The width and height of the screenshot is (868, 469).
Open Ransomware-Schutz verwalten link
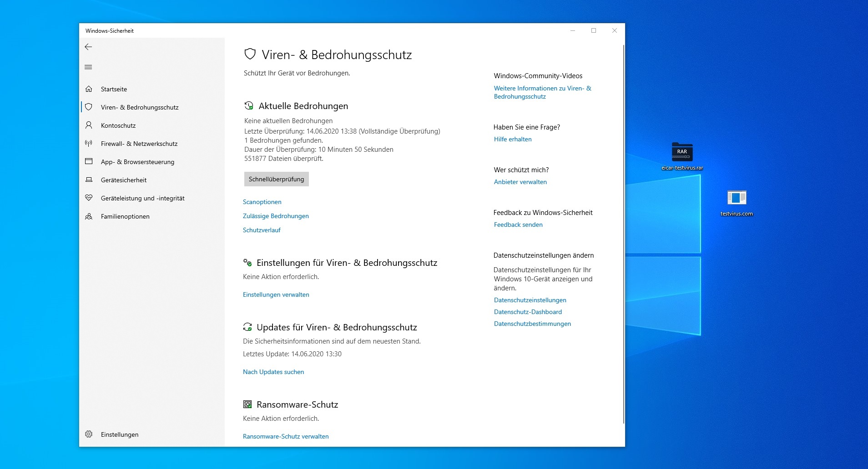click(286, 436)
